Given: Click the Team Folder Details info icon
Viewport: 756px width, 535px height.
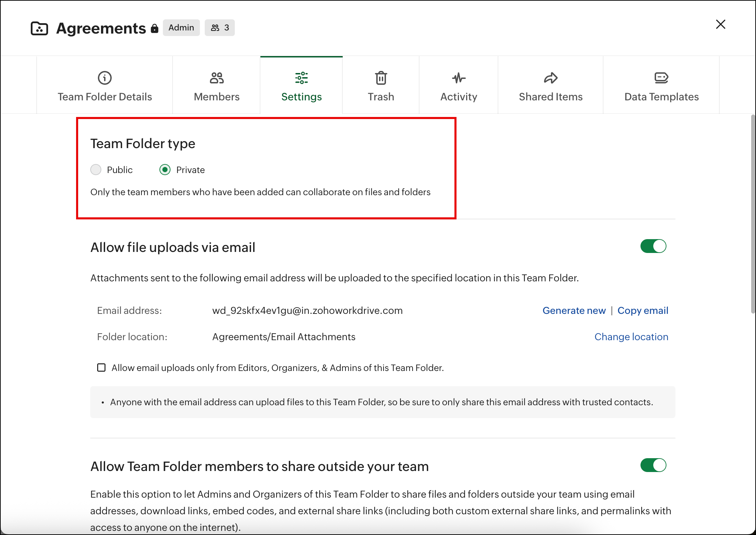Looking at the screenshot, I should 105,78.
